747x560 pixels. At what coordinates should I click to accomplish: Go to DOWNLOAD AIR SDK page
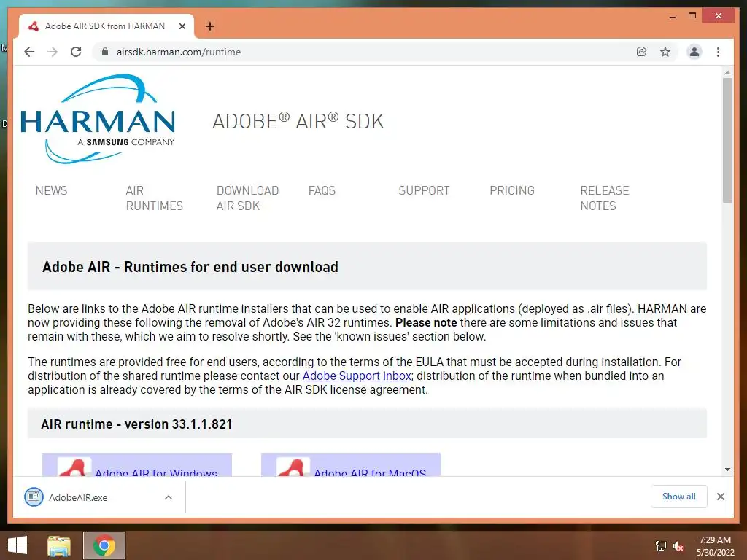(247, 198)
